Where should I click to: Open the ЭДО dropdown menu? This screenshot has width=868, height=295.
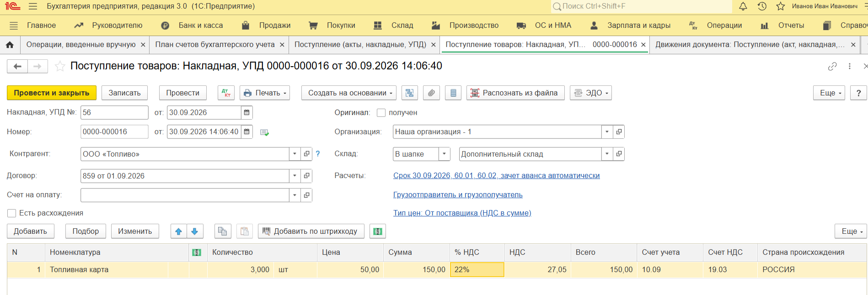[x=591, y=93]
